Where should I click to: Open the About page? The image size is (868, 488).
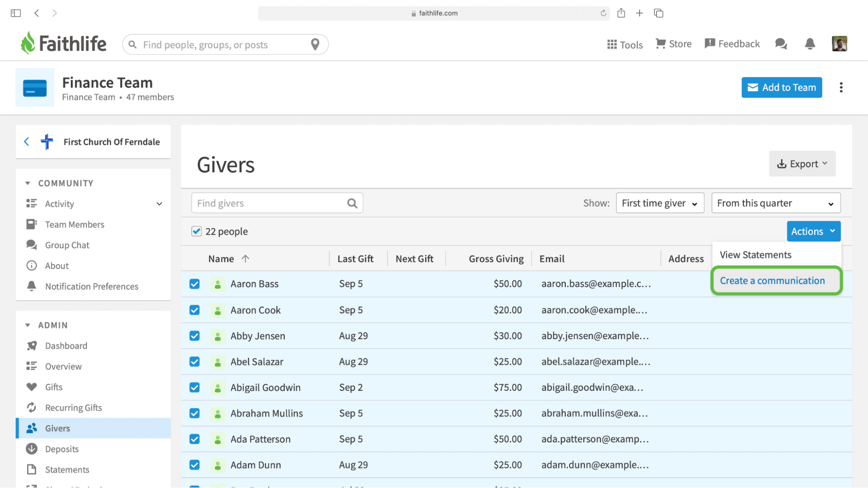(57, 266)
